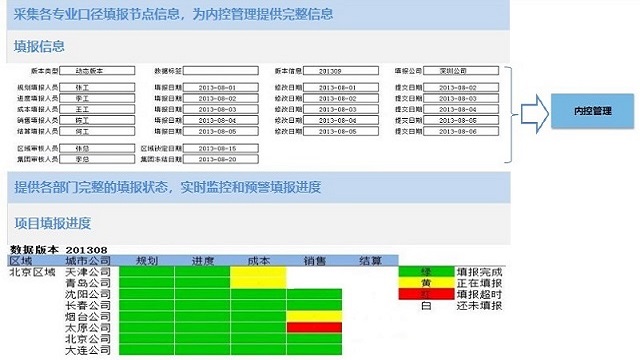Select the 版本类型 field showing 动态版本
Viewport: 640px width, 360px height.
coord(97,71)
